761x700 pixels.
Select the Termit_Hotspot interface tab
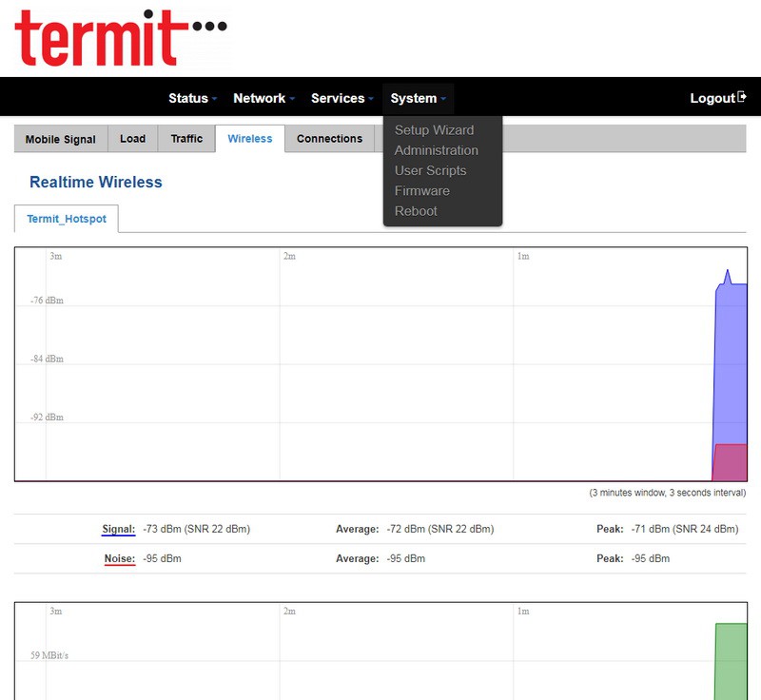(x=66, y=219)
